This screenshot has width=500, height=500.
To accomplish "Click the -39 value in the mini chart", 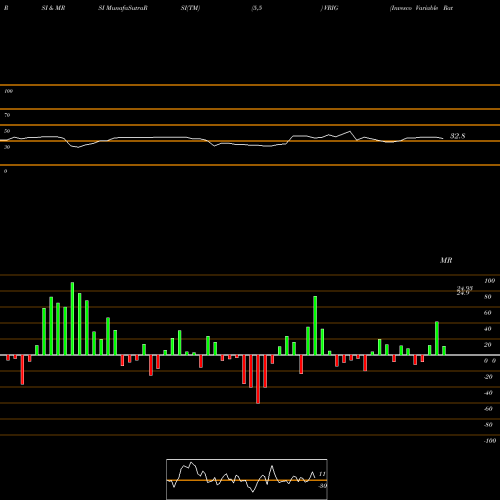I will coord(322,486).
